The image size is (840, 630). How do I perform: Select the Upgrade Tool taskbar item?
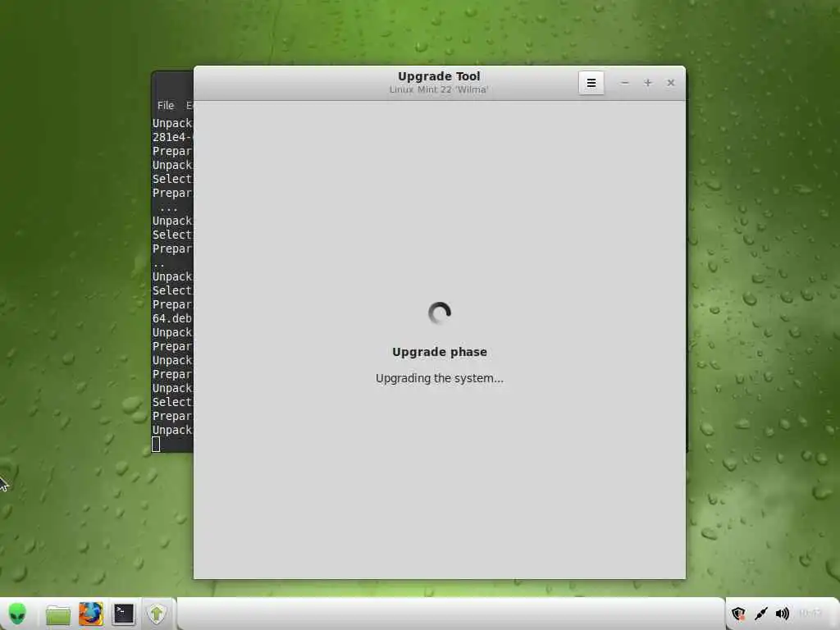coord(157,614)
